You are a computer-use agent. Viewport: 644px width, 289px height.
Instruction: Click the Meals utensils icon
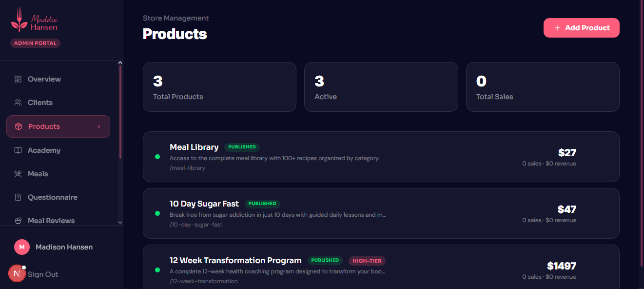[18, 173]
